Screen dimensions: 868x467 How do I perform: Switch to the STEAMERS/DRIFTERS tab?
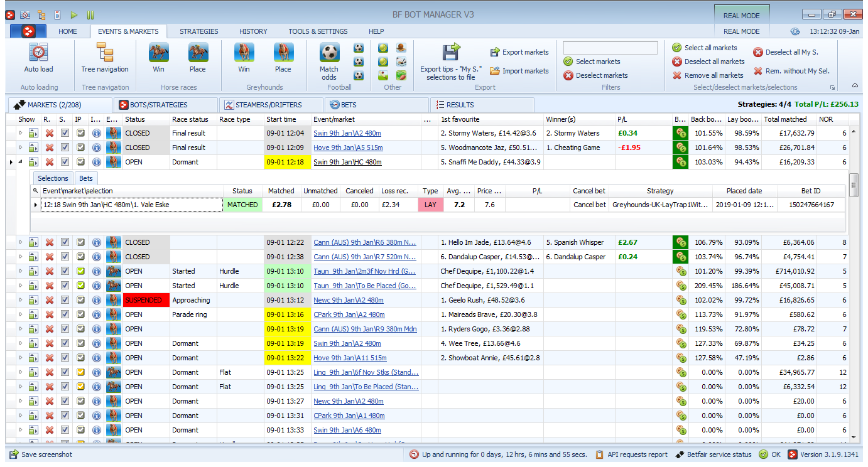[271, 105]
